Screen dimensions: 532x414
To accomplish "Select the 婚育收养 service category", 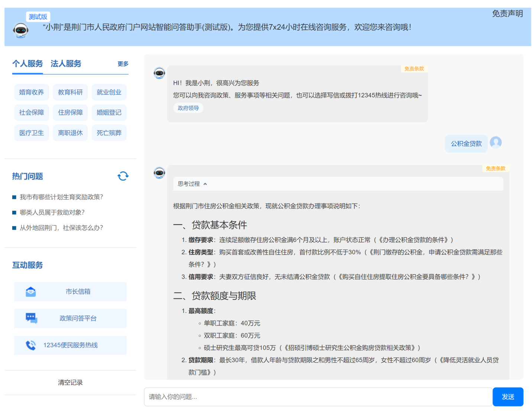I will point(32,92).
